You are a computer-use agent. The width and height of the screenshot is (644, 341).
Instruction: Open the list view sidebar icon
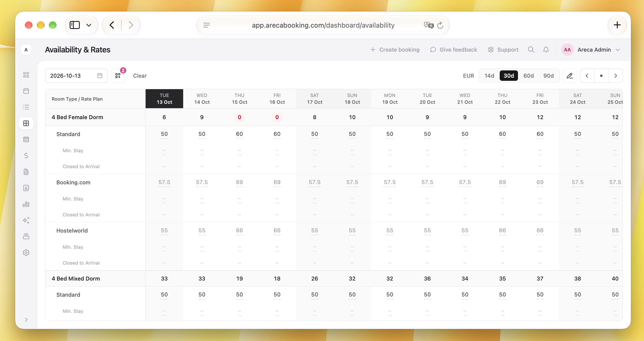(26, 107)
